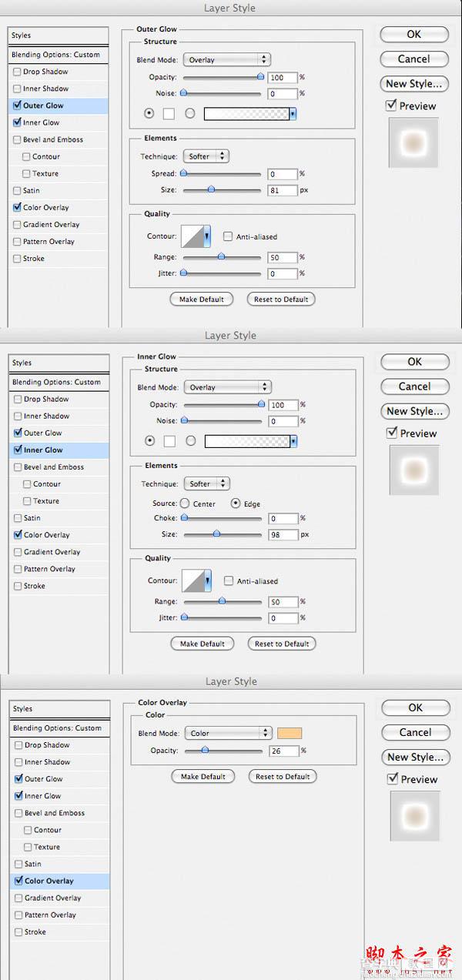This screenshot has height=980, width=462.
Task: Enable Drop Shadow in the Outer Glow dialog
Action: coord(17,72)
